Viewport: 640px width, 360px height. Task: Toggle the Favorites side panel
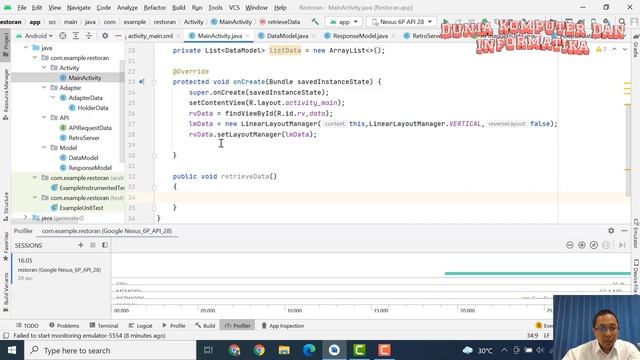pos(6,246)
